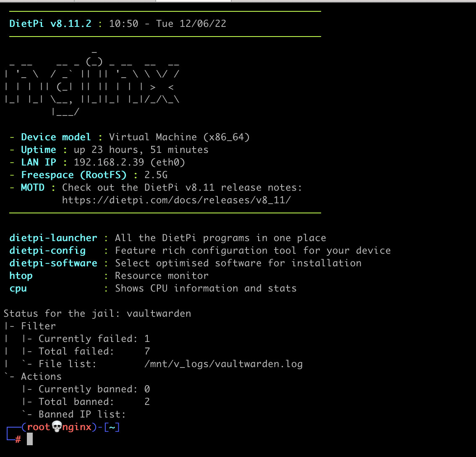
Task: Click the 'Device model' label
Action: click(56, 137)
